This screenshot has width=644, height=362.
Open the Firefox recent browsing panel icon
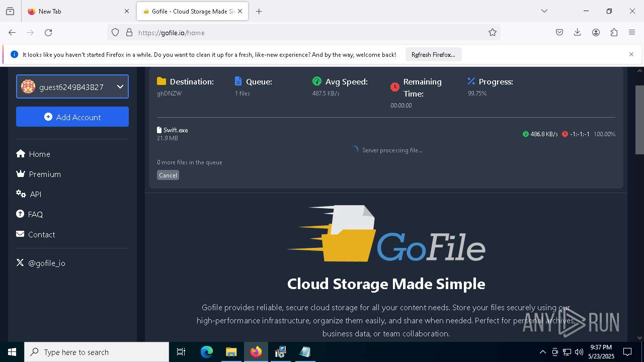(10, 11)
